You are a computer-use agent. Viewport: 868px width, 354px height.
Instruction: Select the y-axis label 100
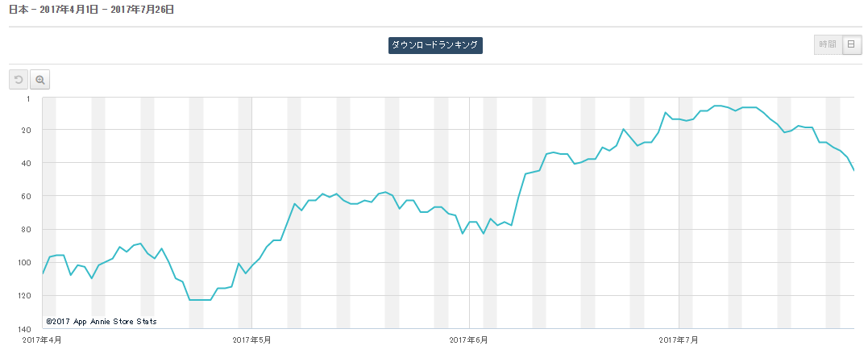(24, 263)
